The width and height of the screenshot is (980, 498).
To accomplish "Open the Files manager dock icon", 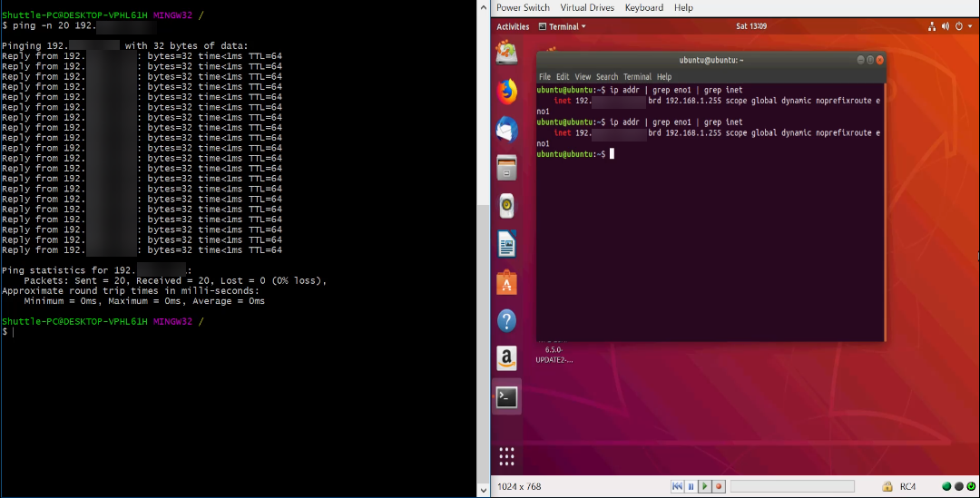I will (507, 168).
